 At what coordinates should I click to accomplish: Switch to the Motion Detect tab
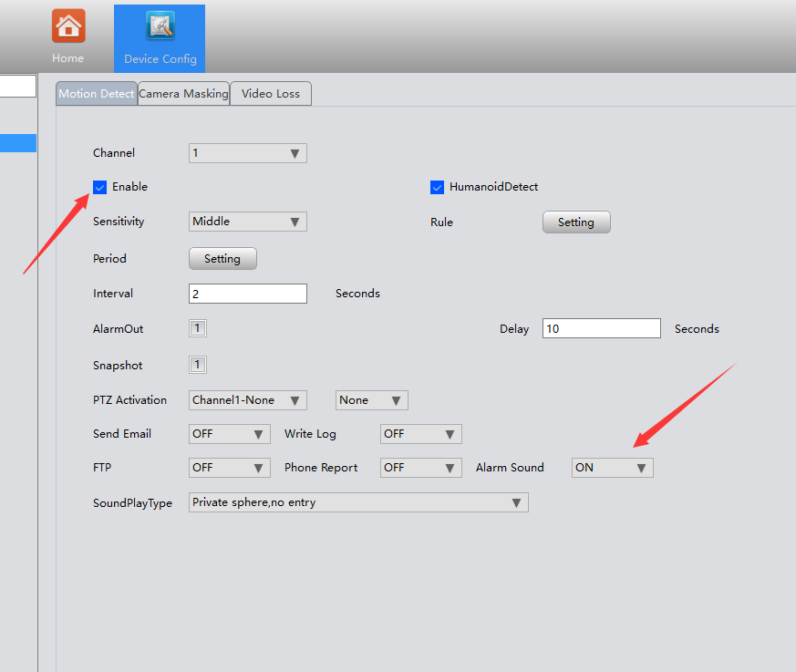click(x=97, y=93)
